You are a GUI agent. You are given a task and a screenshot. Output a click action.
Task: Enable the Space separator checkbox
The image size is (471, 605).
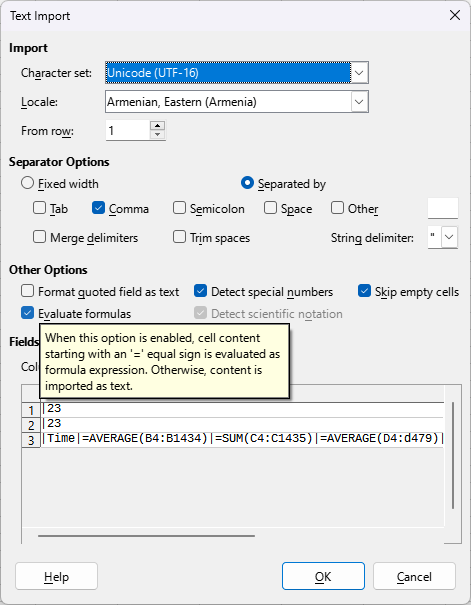270,208
